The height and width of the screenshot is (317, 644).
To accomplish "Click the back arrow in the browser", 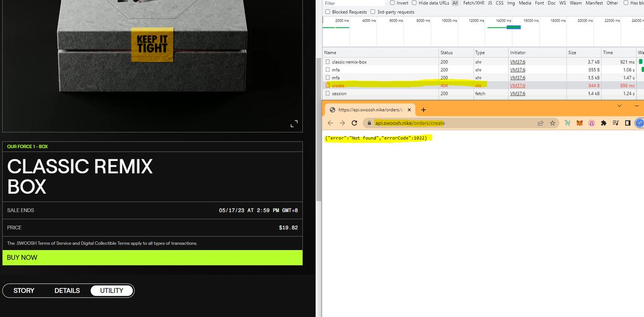I will [331, 123].
